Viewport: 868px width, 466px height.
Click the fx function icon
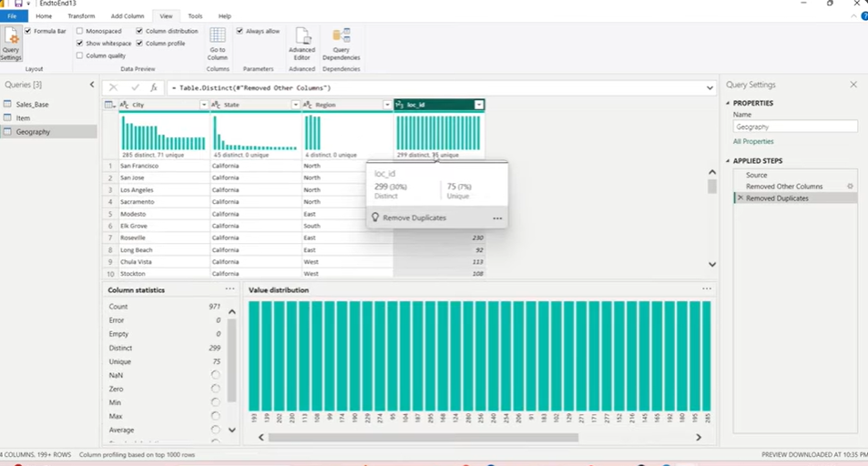pyautogui.click(x=154, y=87)
